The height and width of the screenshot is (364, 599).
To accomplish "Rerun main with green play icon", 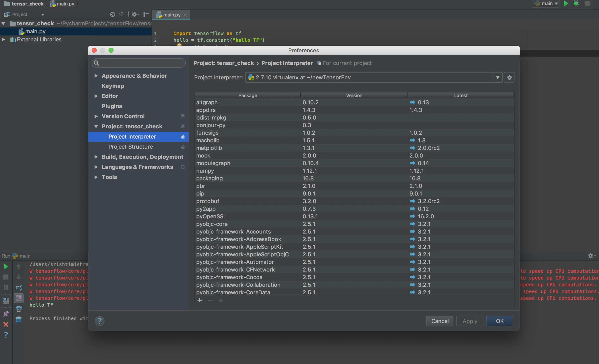I will pyautogui.click(x=6, y=266).
